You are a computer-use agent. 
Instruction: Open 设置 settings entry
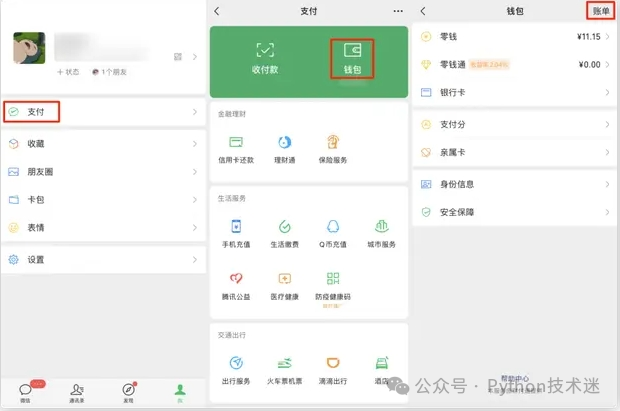(x=103, y=259)
